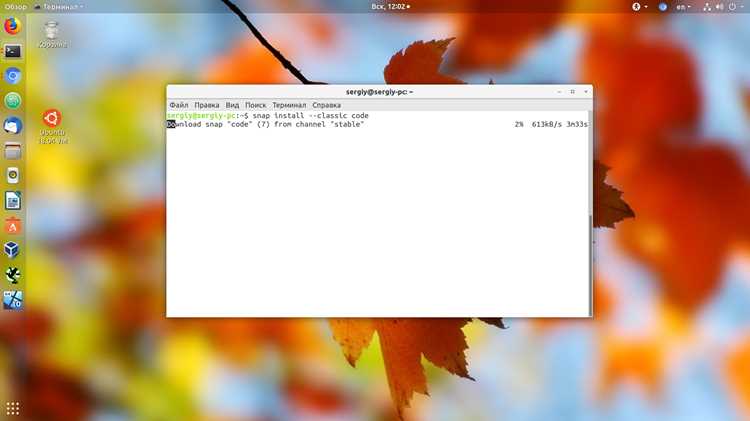Viewport: 750px width, 421px height.
Task: Launch VirtualBox from the dock
Action: click(12, 250)
